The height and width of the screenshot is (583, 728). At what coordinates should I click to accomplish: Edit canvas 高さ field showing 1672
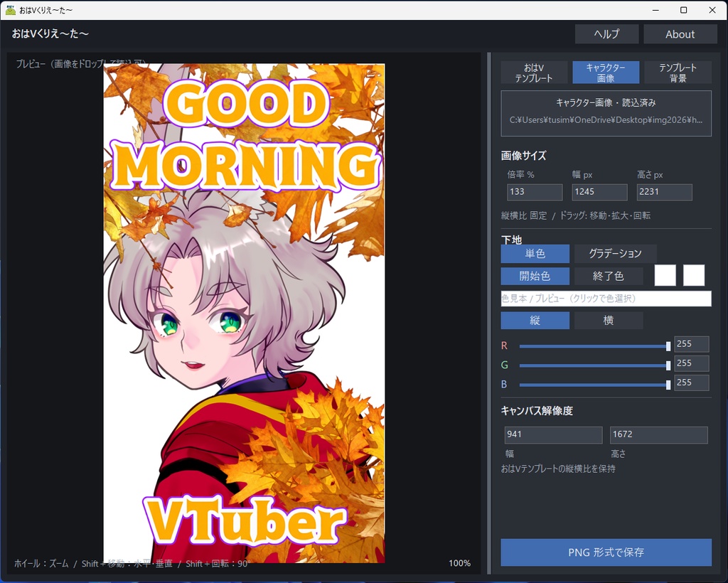pyautogui.click(x=659, y=435)
